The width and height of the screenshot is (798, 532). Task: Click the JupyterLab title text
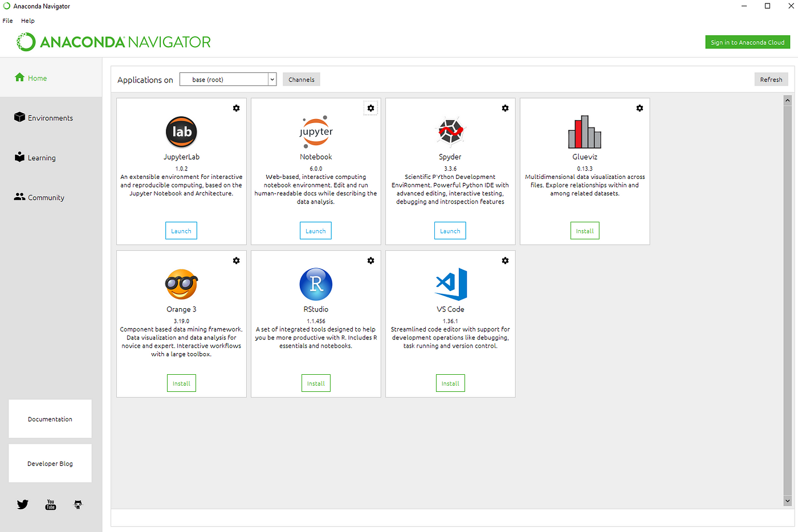(181, 157)
